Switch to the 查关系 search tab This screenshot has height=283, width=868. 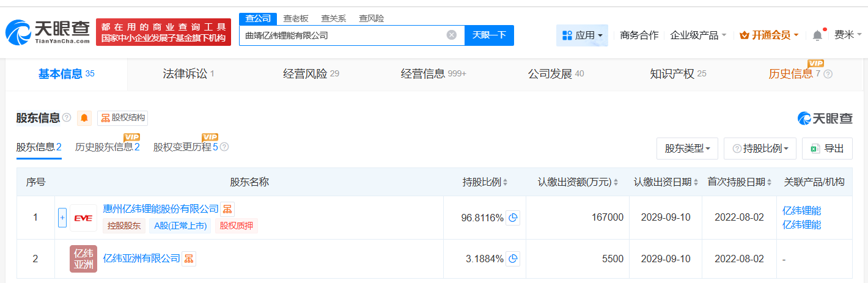tap(334, 18)
